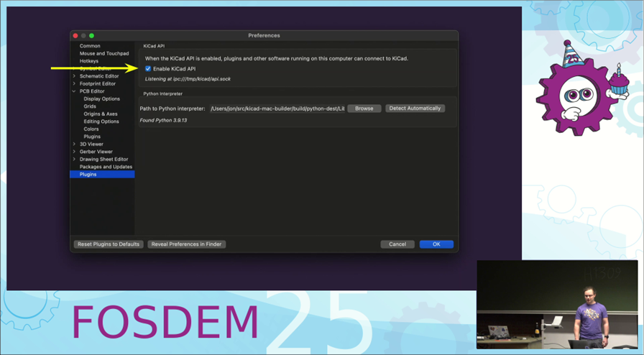Click Reset Plugins to Defaults
Image resolution: width=644 pixels, height=355 pixels.
point(109,244)
